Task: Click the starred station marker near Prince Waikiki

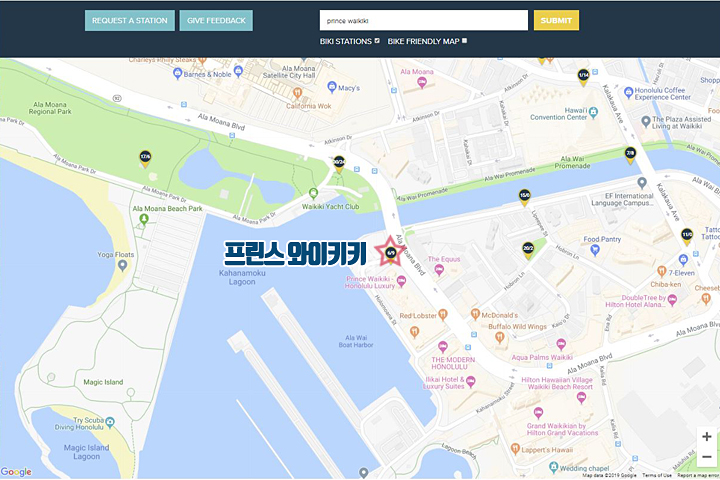Action: click(389, 251)
